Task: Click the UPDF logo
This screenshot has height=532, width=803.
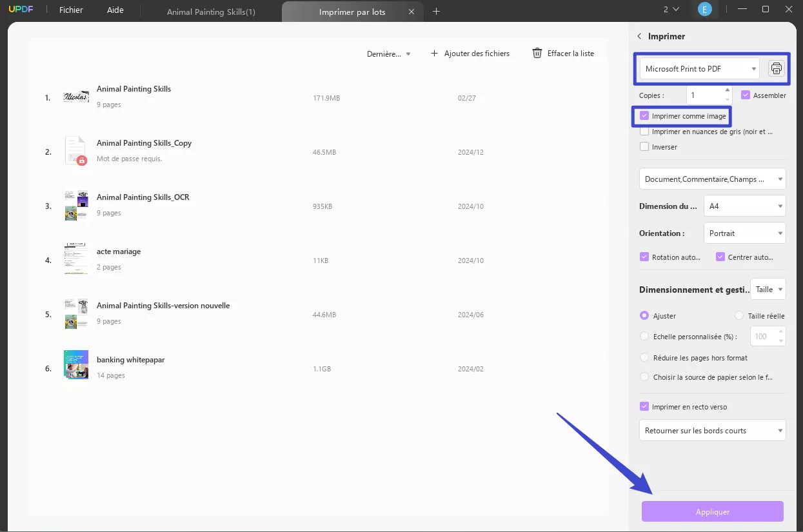Action: (21, 10)
